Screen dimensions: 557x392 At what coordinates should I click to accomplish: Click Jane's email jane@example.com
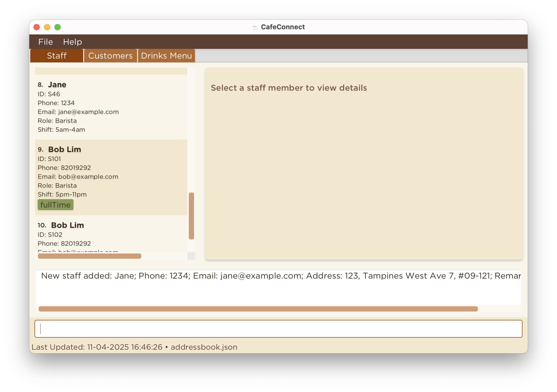[88, 112]
